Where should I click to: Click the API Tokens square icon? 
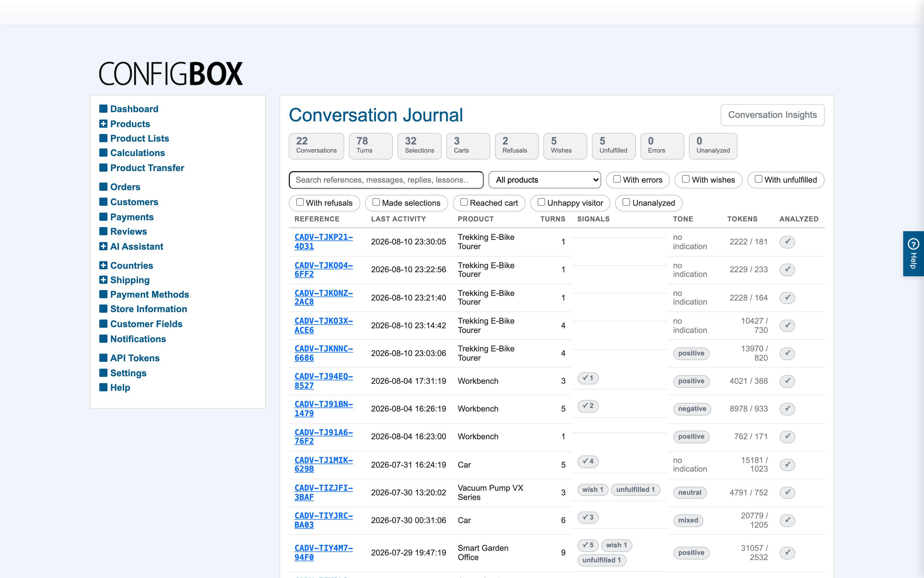(103, 357)
